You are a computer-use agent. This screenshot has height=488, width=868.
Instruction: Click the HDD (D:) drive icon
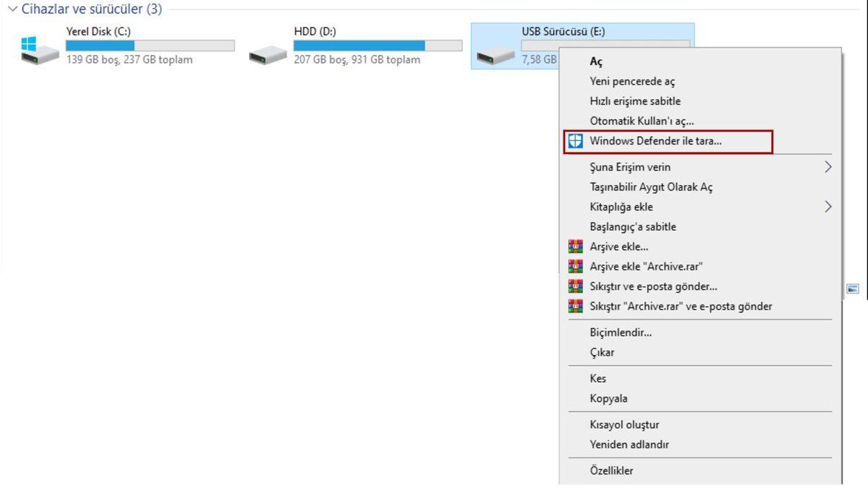point(268,53)
